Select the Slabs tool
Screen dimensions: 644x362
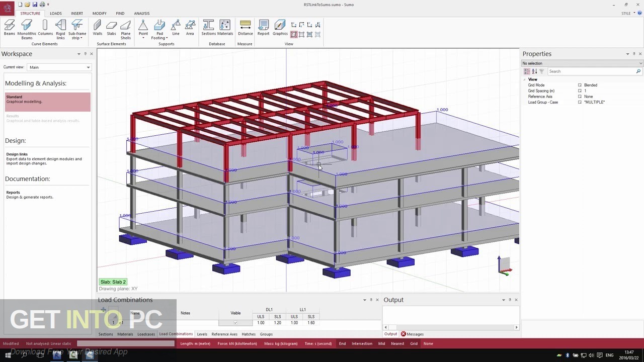pyautogui.click(x=111, y=28)
